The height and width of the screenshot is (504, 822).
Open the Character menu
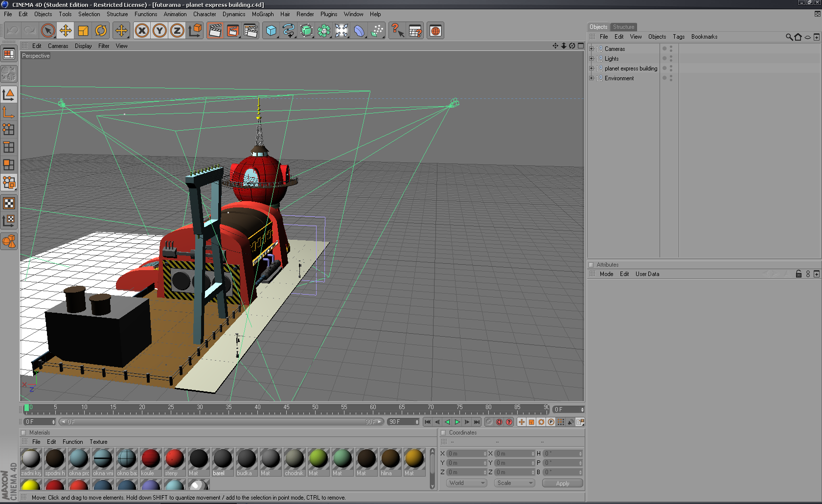205,14
